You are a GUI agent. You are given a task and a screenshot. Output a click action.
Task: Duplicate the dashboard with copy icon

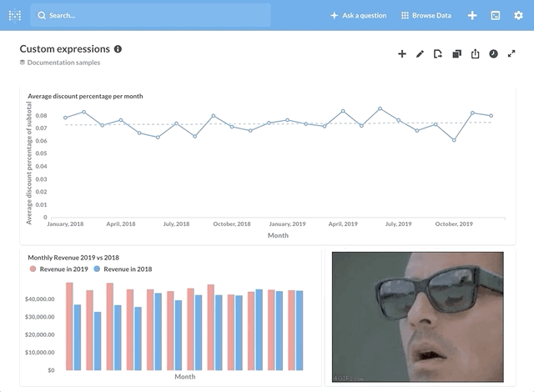456,54
